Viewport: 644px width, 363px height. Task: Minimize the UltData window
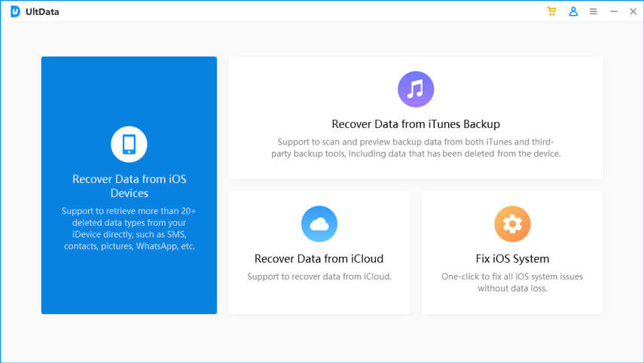coord(613,11)
